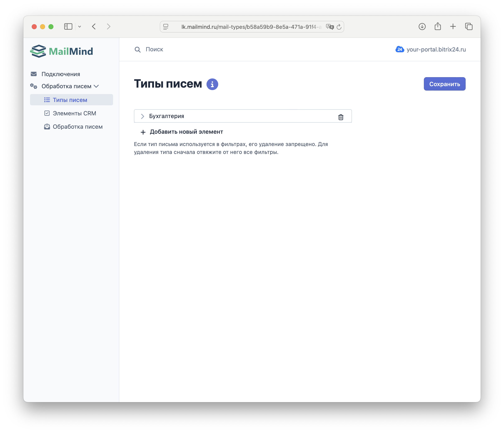Viewport: 504px width, 433px height.
Task: Click the info icon beside Типы писем
Action: pos(212,84)
